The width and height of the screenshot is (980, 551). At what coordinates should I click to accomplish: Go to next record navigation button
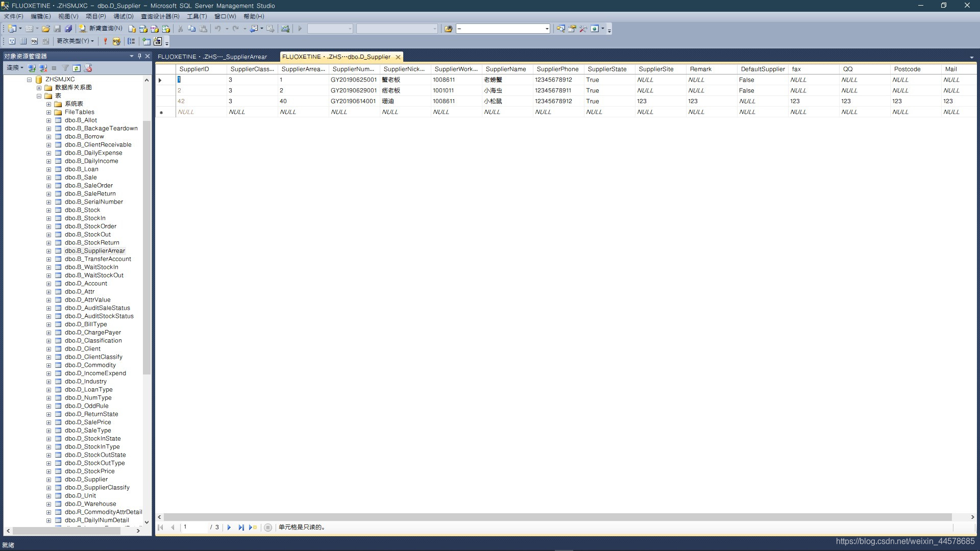pos(229,528)
